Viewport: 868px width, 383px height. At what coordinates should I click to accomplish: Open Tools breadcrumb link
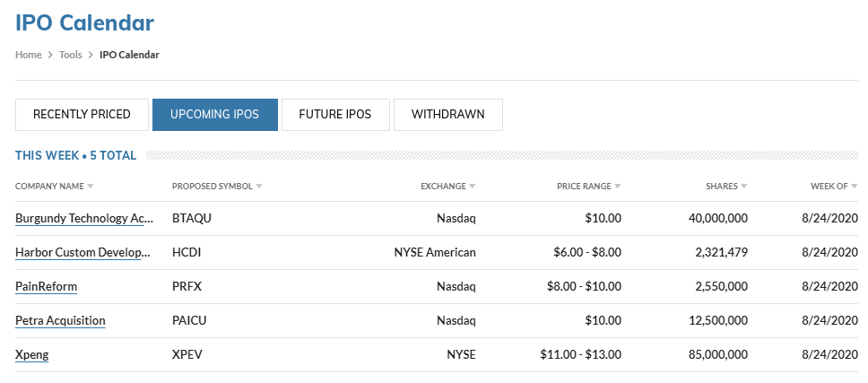coord(70,55)
